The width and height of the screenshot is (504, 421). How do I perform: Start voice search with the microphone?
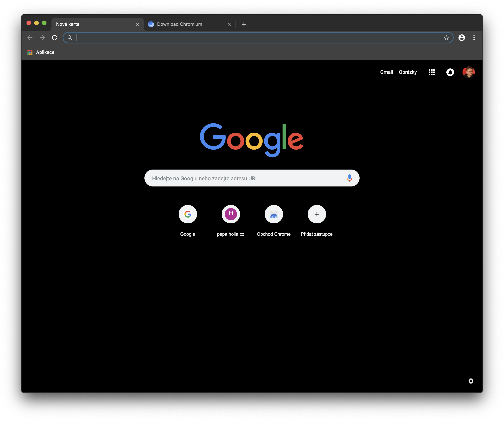(x=349, y=178)
